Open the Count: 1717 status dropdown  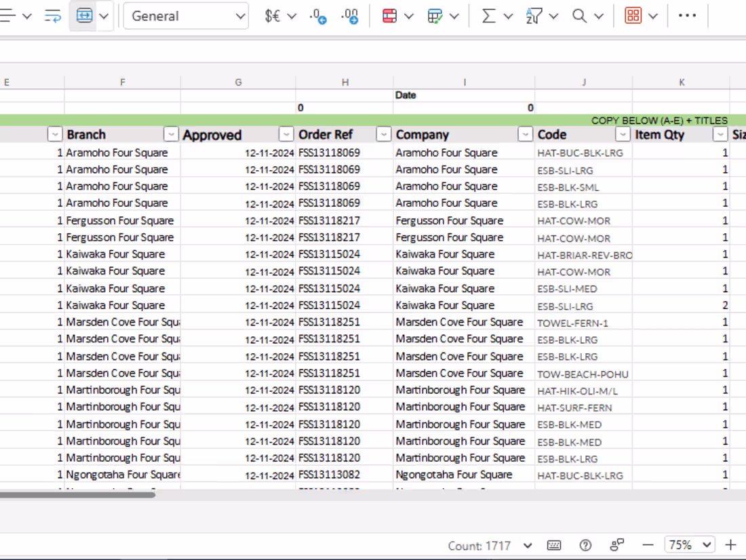coord(528,544)
